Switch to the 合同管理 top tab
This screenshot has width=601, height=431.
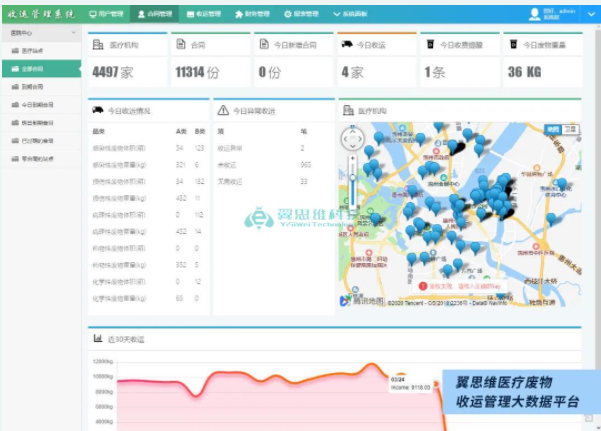pyautogui.click(x=155, y=14)
